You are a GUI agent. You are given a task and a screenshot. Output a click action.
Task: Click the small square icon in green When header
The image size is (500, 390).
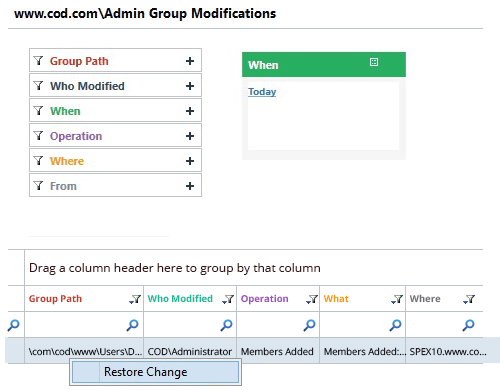click(374, 62)
